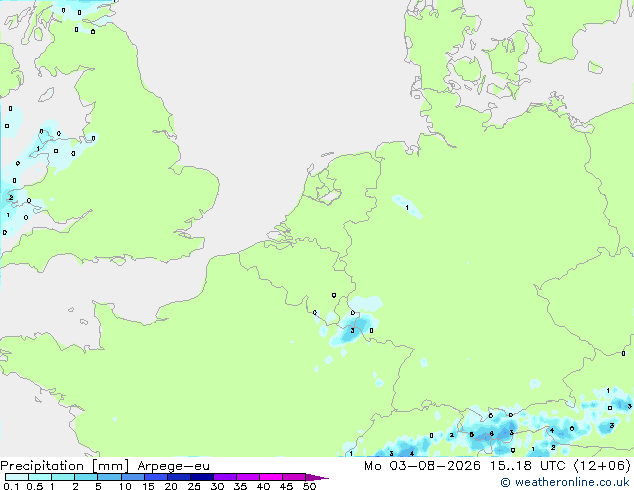Pick the 1–2 mm legend color box
The width and height of the screenshot is (634, 490).
click(63, 477)
